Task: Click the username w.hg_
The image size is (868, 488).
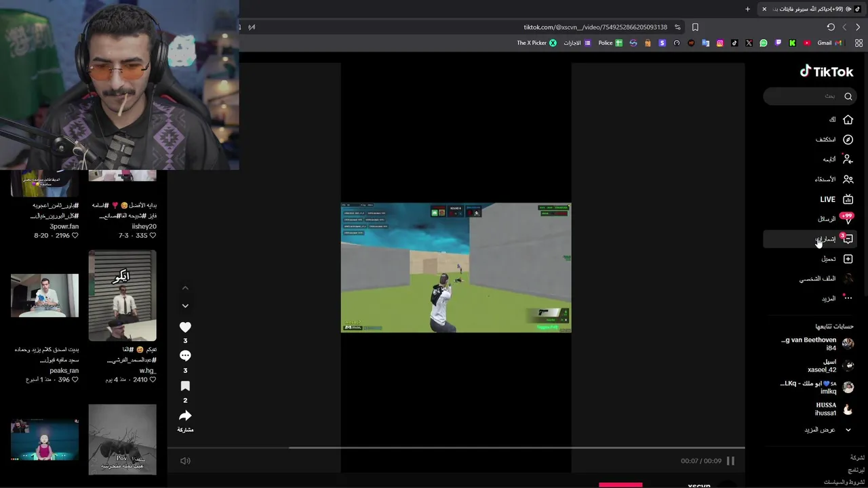Action: [x=148, y=371]
